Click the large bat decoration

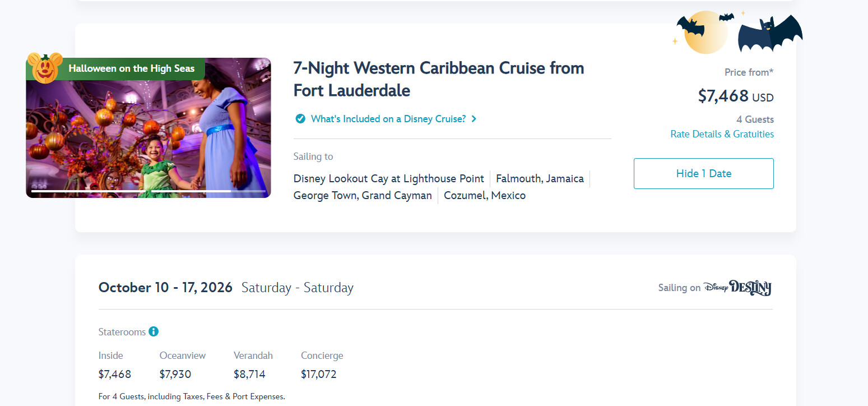(x=769, y=34)
